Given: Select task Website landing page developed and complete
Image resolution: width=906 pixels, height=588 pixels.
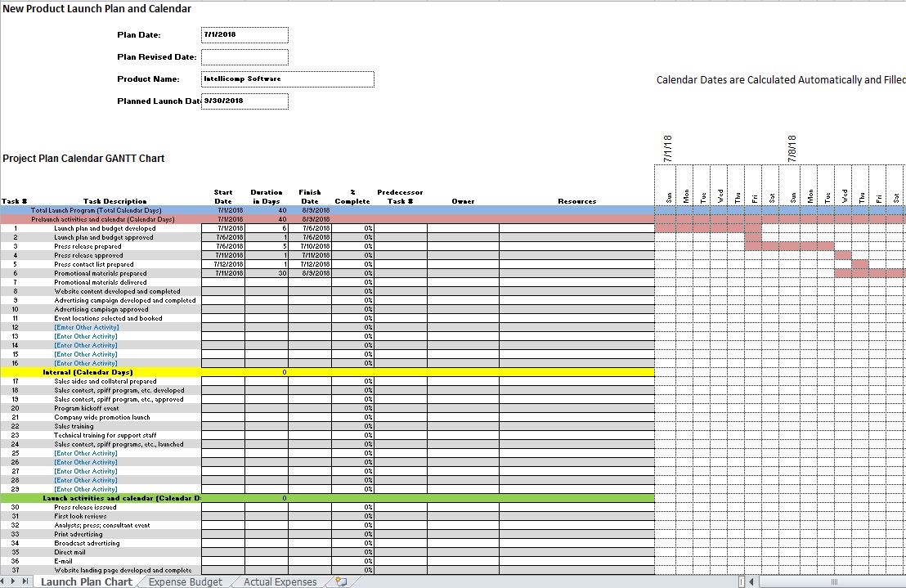Looking at the screenshot, I should 123,570.
